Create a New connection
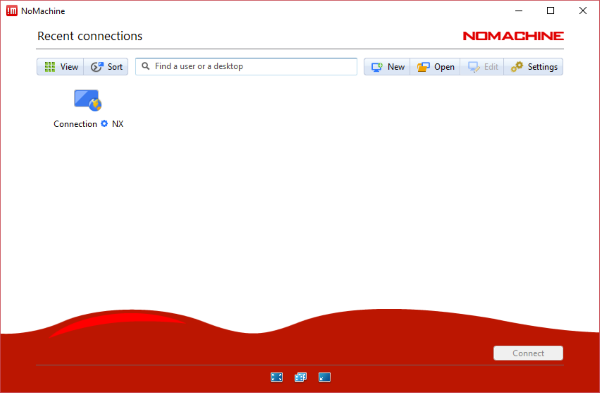This screenshot has width=600, height=393. point(387,67)
